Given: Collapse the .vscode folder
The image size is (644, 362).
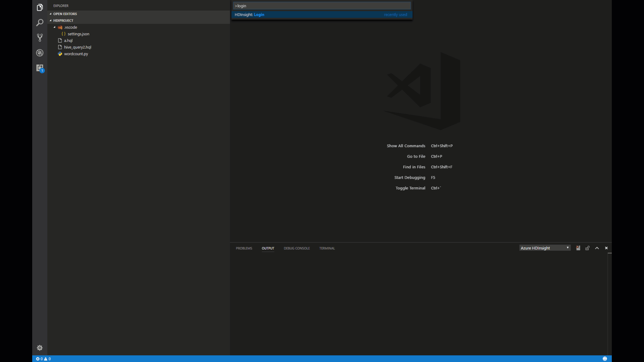Looking at the screenshot, I should coord(55,27).
